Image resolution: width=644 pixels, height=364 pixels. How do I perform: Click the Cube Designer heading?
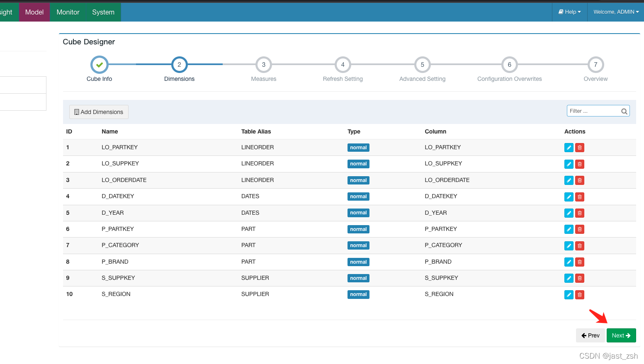click(x=89, y=42)
